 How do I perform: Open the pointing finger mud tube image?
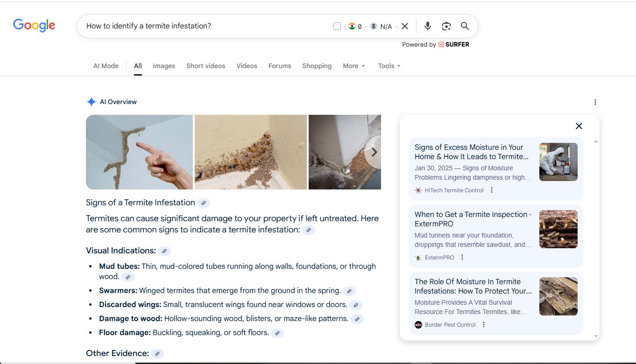click(139, 152)
